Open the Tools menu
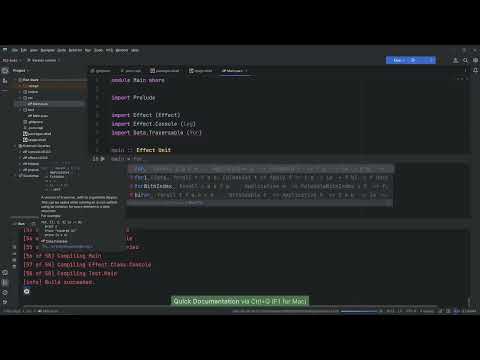 pyautogui.click(x=98, y=50)
